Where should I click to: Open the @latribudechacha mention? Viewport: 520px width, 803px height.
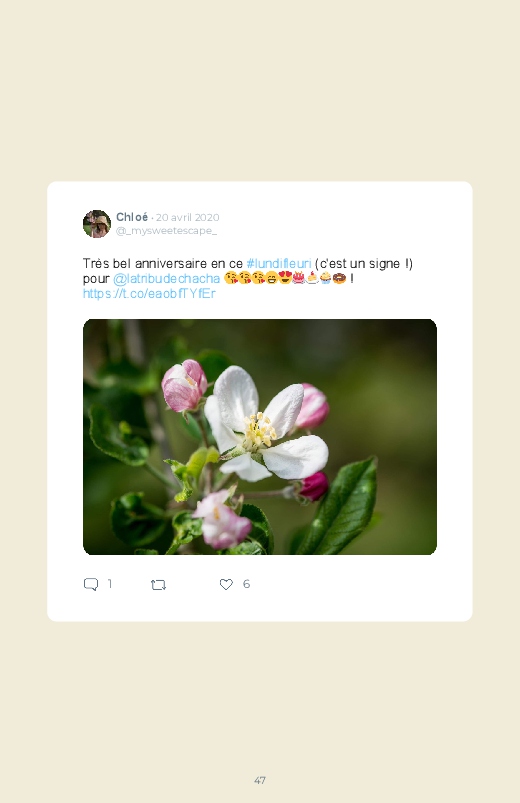pyautogui.click(x=167, y=278)
